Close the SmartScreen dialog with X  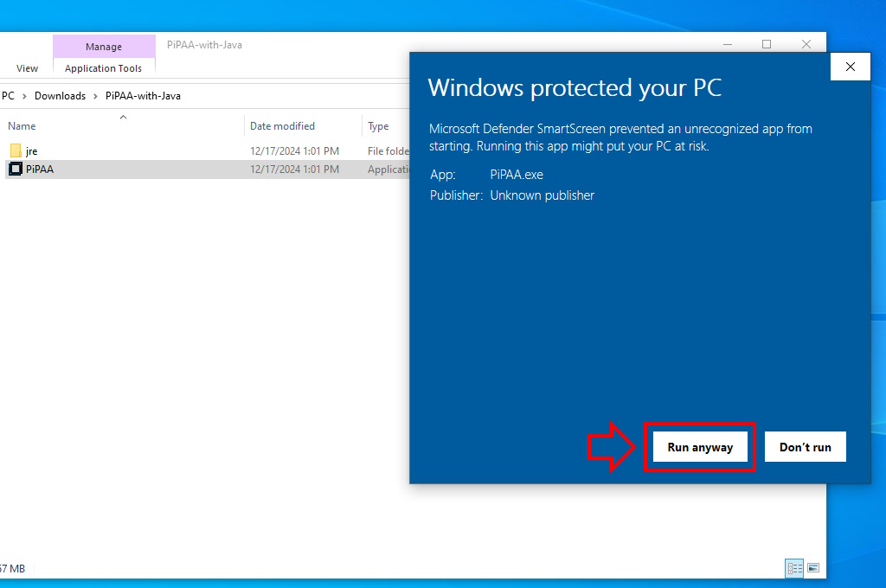click(x=850, y=67)
